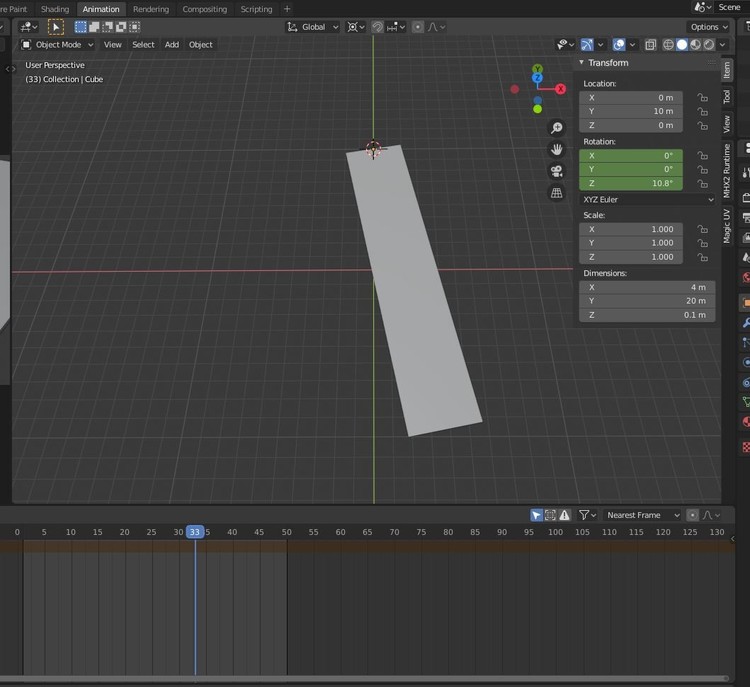This screenshot has width=750, height=687.
Task: Switch to wireframe viewport shading
Action: coord(668,44)
